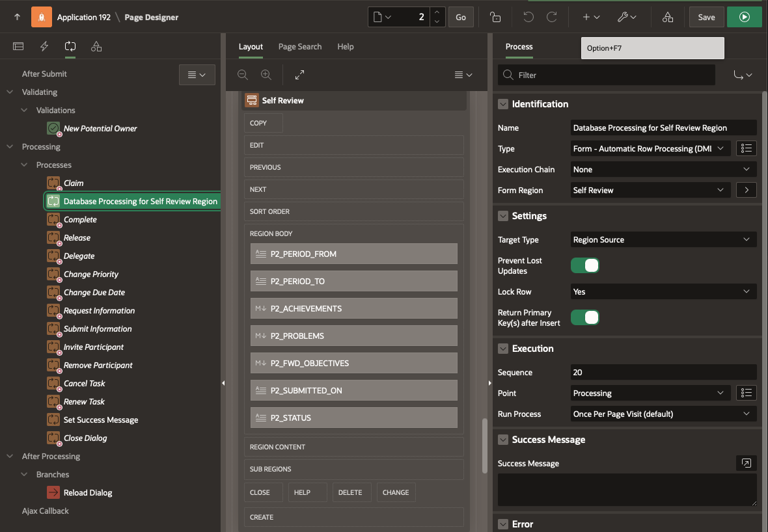Open the Execution Chain dropdown
Image resolution: width=768 pixels, height=532 pixels.
pyautogui.click(x=663, y=170)
